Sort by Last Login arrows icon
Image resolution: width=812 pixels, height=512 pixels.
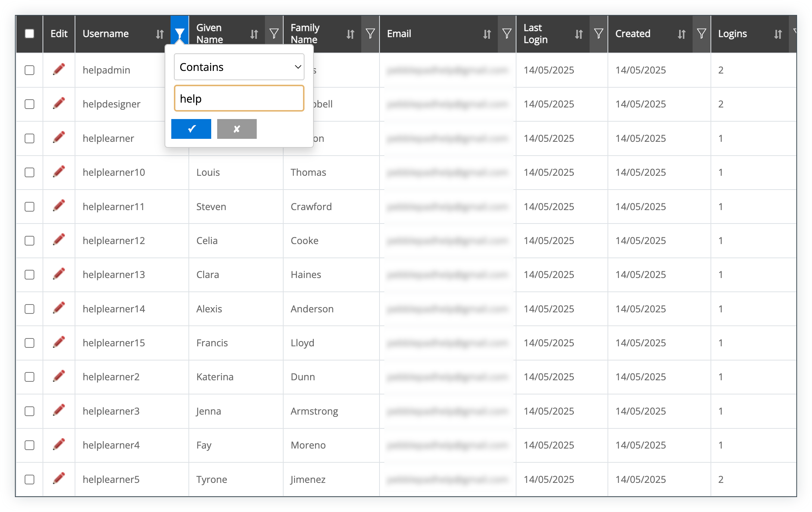click(x=579, y=34)
